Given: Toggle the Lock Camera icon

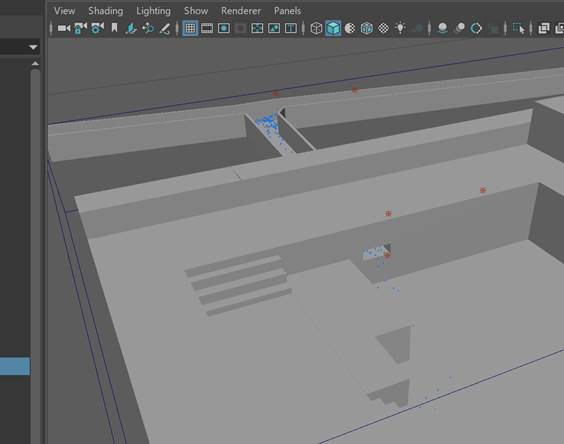Looking at the screenshot, I should pyautogui.click(x=80, y=28).
